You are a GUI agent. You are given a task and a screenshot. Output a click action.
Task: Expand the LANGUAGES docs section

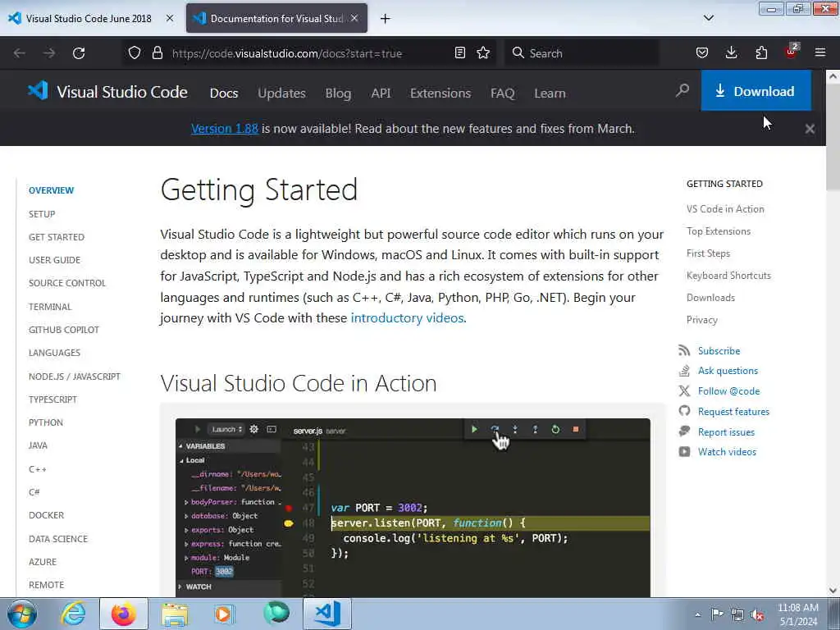tap(54, 353)
